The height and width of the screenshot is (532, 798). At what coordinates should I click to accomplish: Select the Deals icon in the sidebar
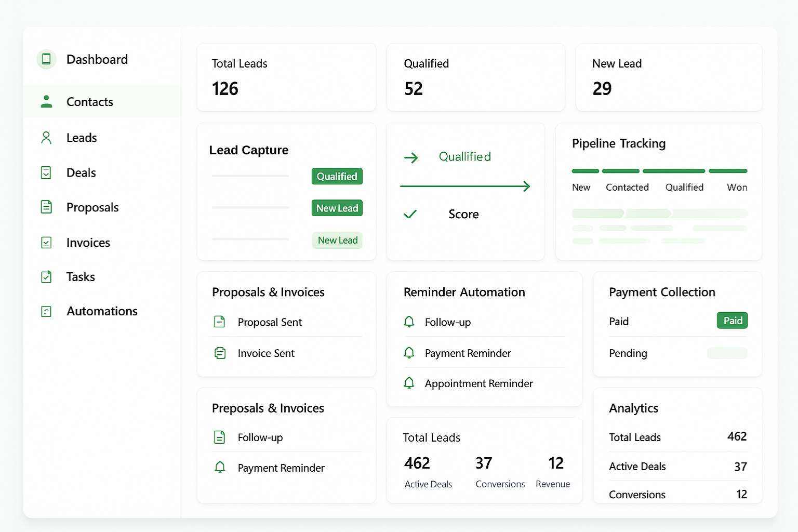pos(46,172)
